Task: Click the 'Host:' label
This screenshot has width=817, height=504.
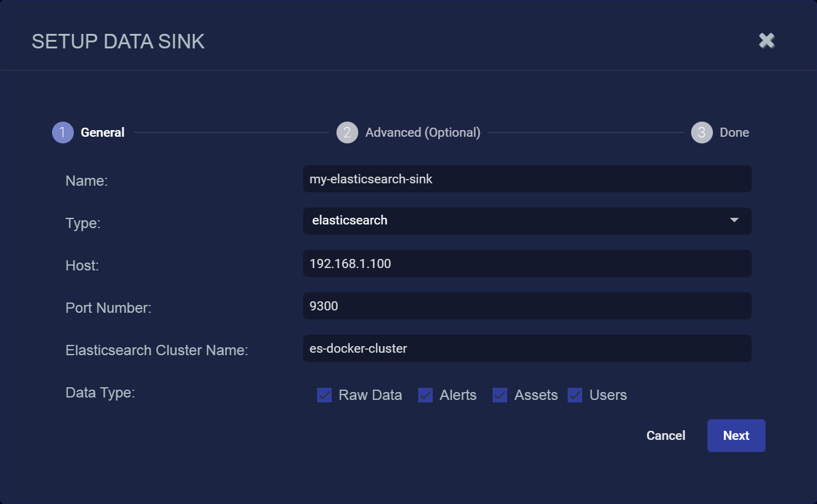Action: [x=82, y=266]
